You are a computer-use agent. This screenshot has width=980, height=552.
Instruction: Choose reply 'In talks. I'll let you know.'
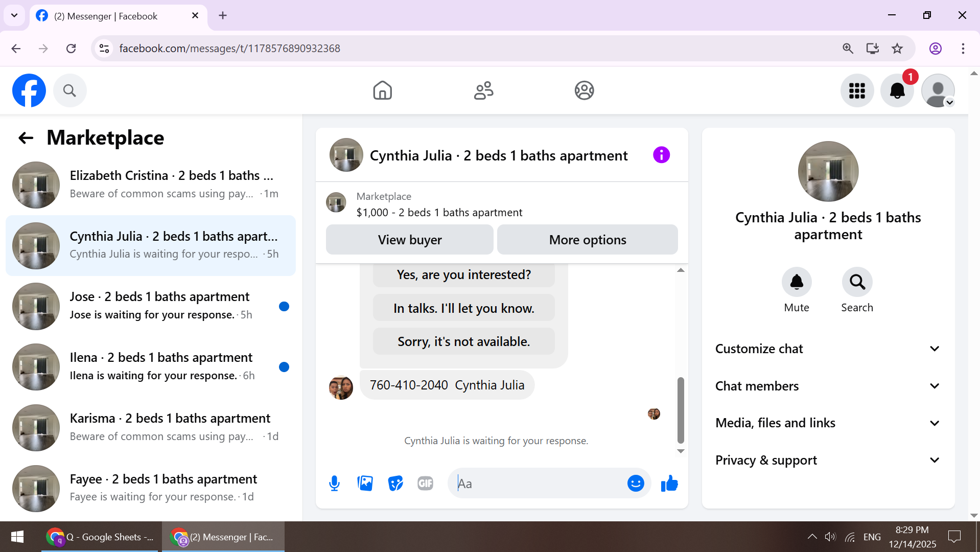(x=464, y=308)
